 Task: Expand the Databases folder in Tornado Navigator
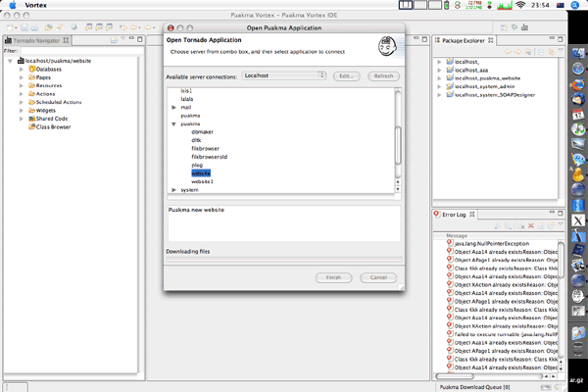[x=22, y=69]
